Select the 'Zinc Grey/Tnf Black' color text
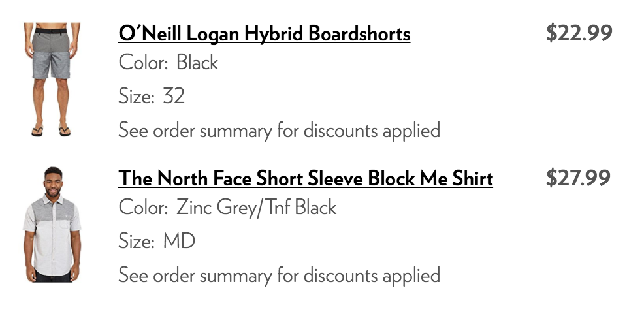Viewport: 644px width, 316px height. (257, 208)
